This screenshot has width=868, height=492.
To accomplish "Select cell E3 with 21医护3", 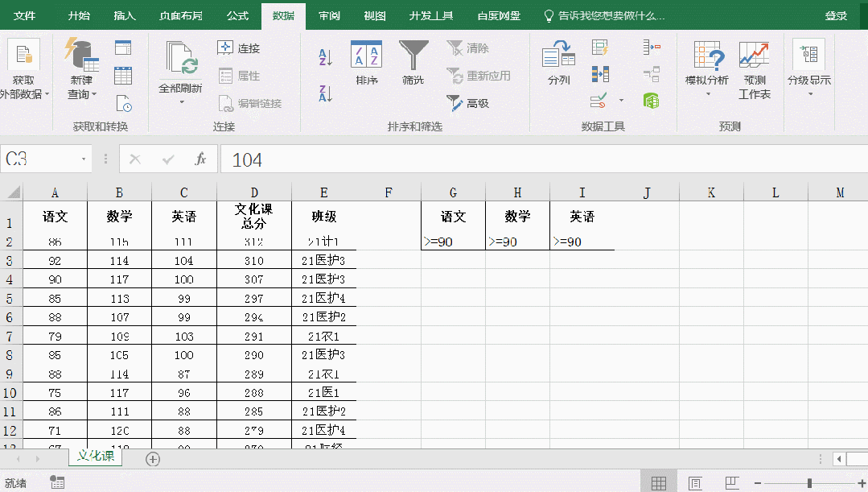I will coord(324,260).
